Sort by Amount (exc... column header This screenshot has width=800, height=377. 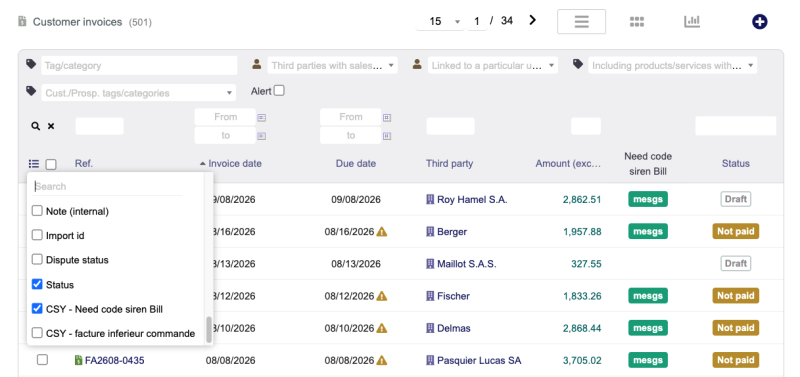point(568,164)
